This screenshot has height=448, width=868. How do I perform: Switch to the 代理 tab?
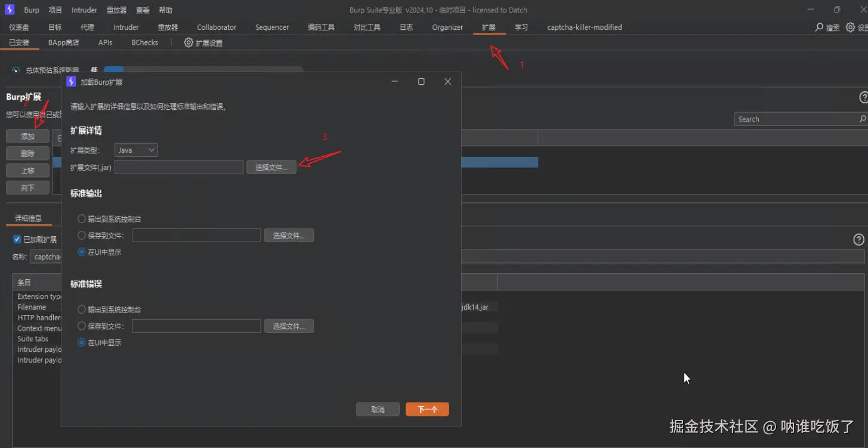(87, 27)
